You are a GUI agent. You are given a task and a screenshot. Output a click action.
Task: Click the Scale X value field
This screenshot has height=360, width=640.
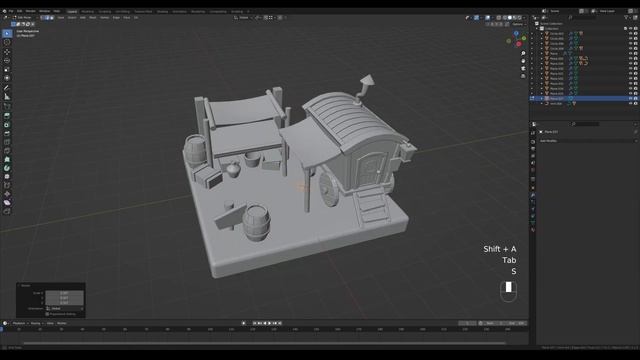[64, 293]
